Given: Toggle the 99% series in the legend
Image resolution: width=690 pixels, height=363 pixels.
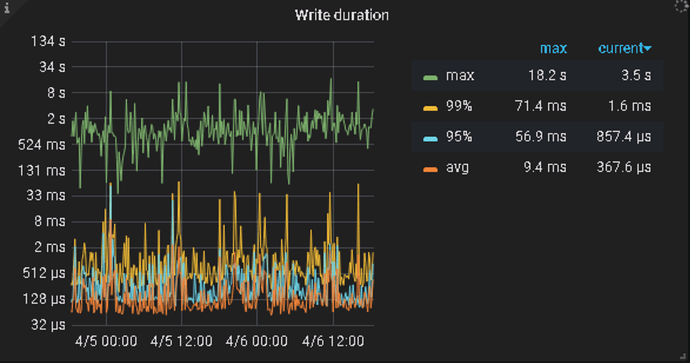Looking at the screenshot, I should point(459,106).
